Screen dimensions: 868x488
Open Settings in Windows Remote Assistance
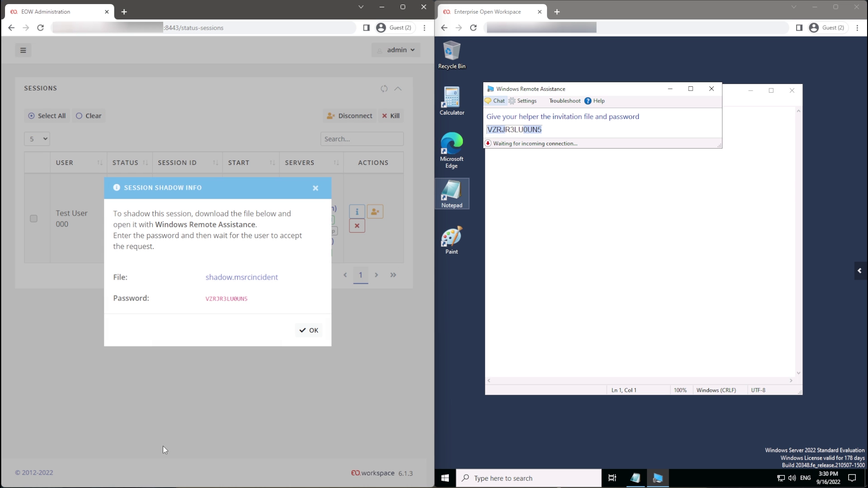(523, 101)
